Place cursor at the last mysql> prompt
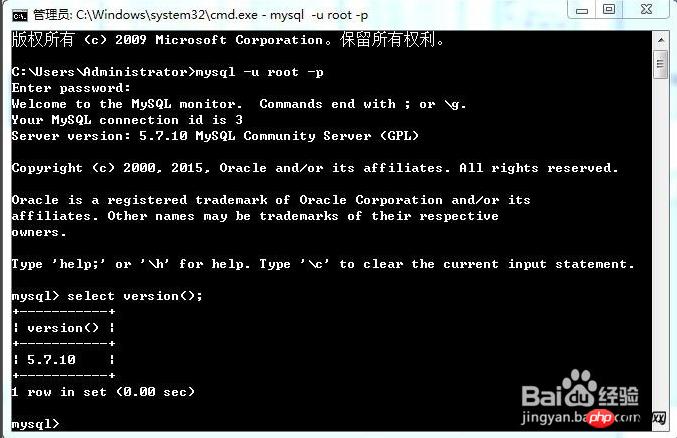 (x=60, y=424)
